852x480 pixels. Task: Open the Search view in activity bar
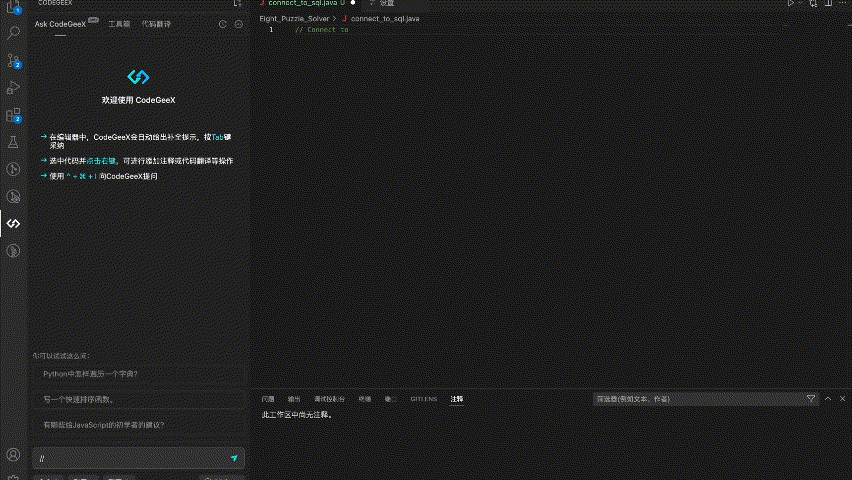(13, 33)
